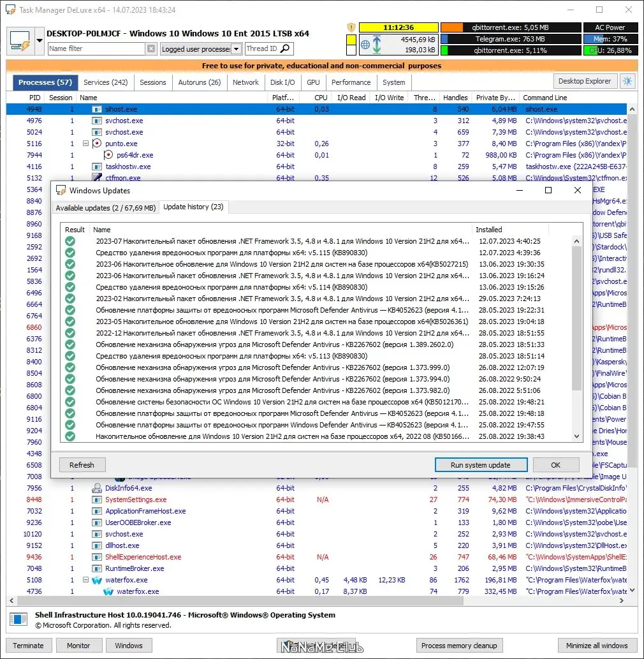The image size is (644, 659).
Task: Click the SystemSettings.exe process icon
Action: click(97, 500)
